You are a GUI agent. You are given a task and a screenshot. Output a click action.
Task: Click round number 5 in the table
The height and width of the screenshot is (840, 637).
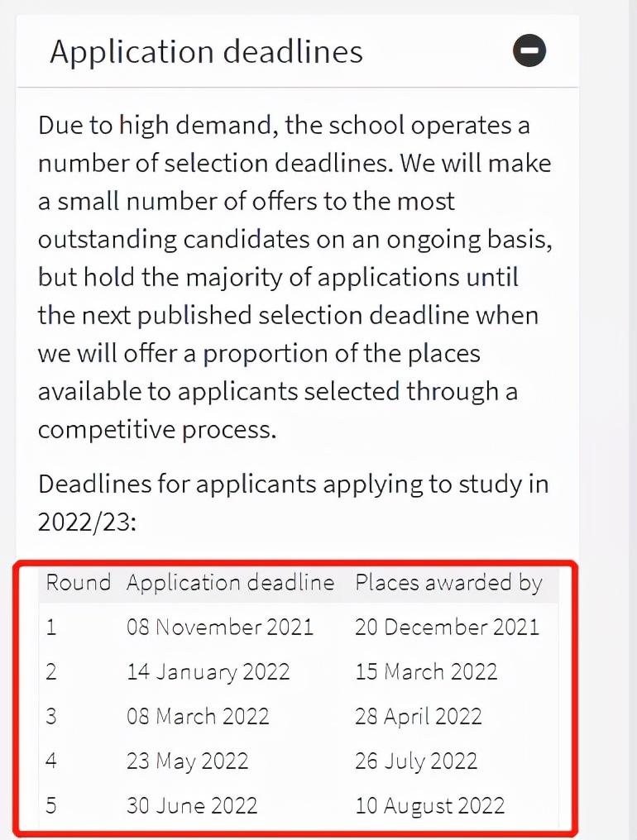click(51, 805)
